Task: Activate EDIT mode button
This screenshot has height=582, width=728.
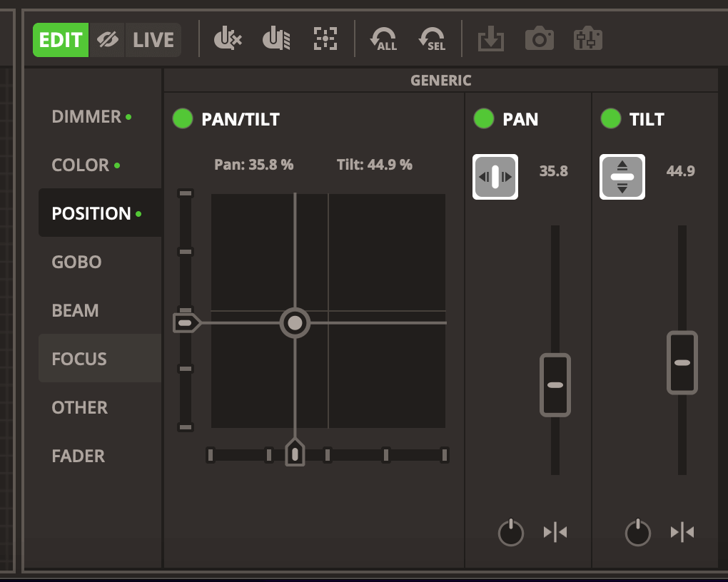Action: point(61,40)
